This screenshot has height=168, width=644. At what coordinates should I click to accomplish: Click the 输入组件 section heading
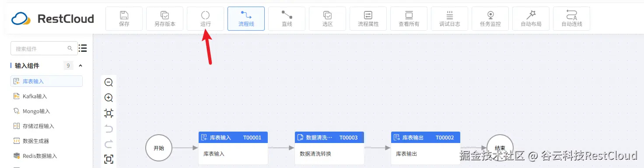tap(27, 66)
